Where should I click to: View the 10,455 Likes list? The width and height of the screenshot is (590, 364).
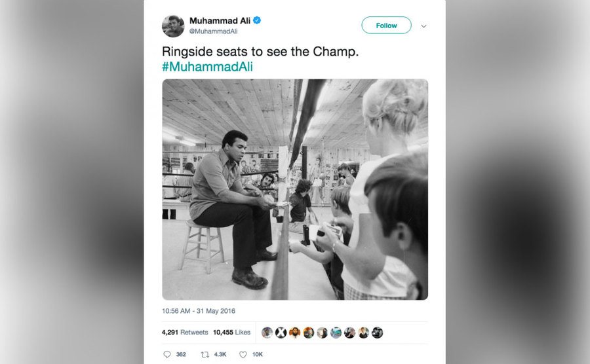(232, 333)
